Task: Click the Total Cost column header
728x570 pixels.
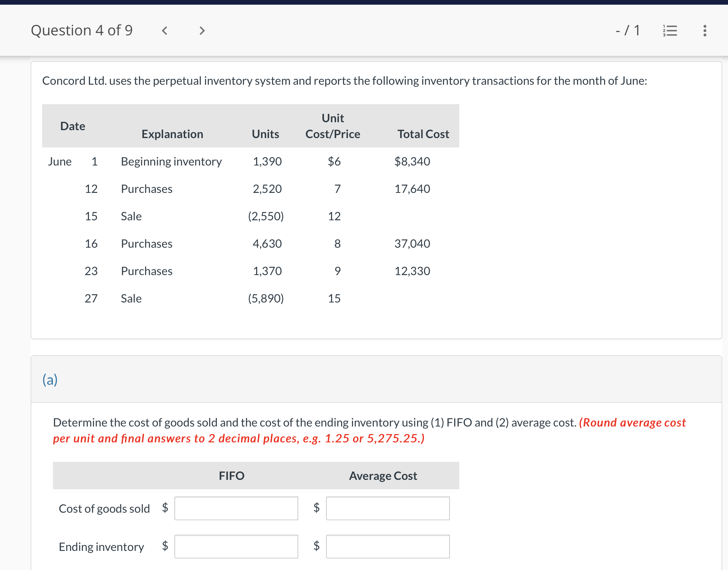Action: [x=423, y=134]
